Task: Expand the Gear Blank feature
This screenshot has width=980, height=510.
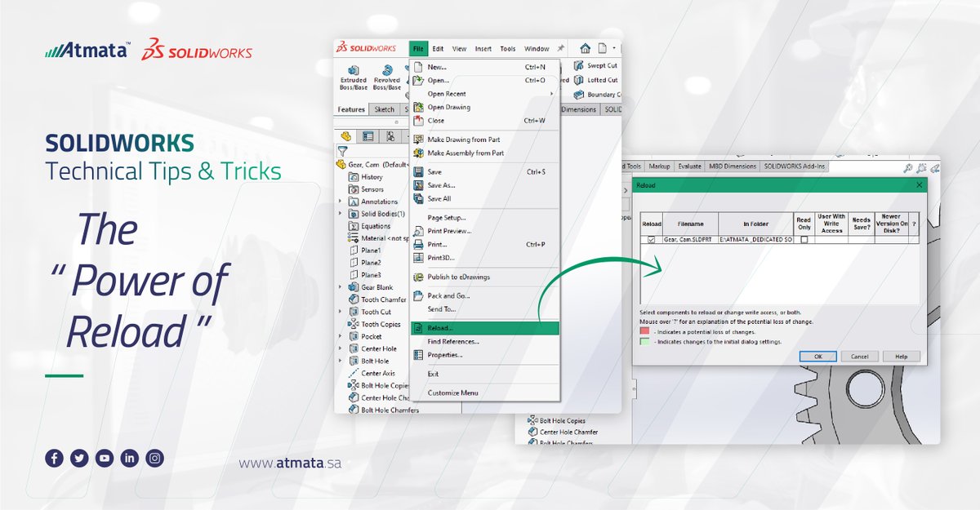Action: [341, 287]
